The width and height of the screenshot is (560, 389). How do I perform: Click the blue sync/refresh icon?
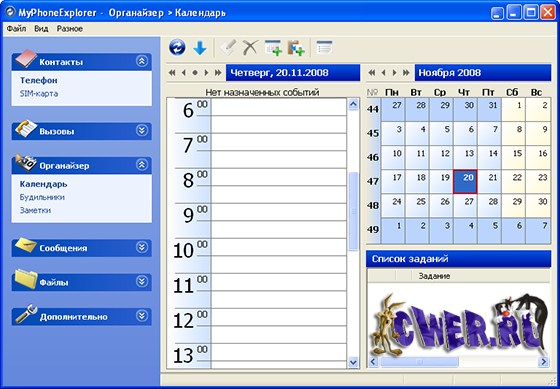(x=177, y=48)
